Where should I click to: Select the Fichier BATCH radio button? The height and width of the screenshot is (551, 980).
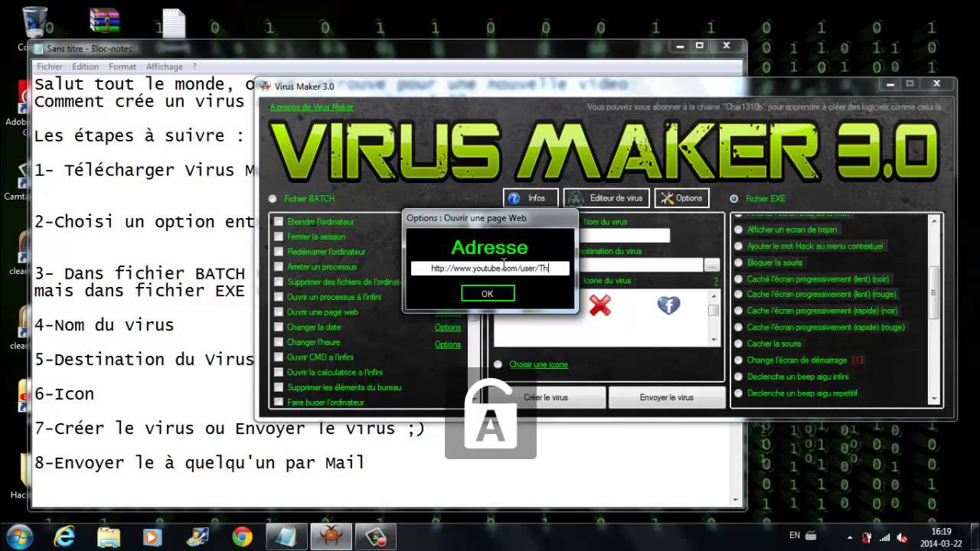click(272, 199)
